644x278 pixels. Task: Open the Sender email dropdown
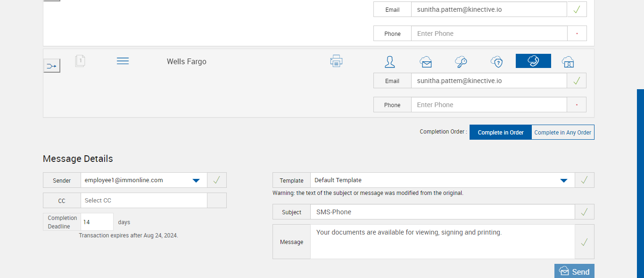coord(196,180)
